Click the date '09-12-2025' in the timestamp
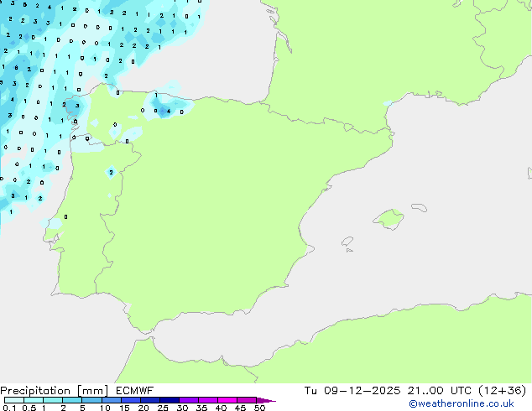 point(362,391)
